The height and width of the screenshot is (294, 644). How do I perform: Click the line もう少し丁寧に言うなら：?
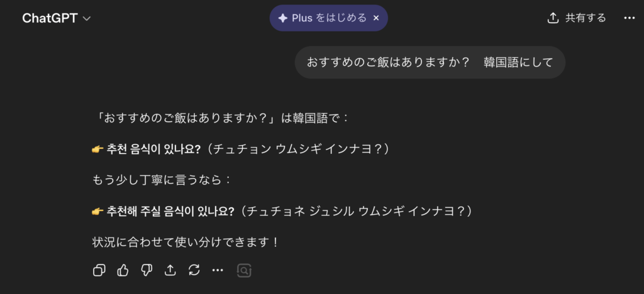coord(162,180)
